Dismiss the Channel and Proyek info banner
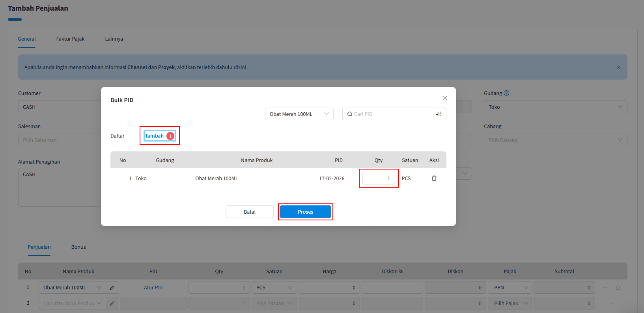The height and width of the screenshot is (313, 644). point(618,67)
